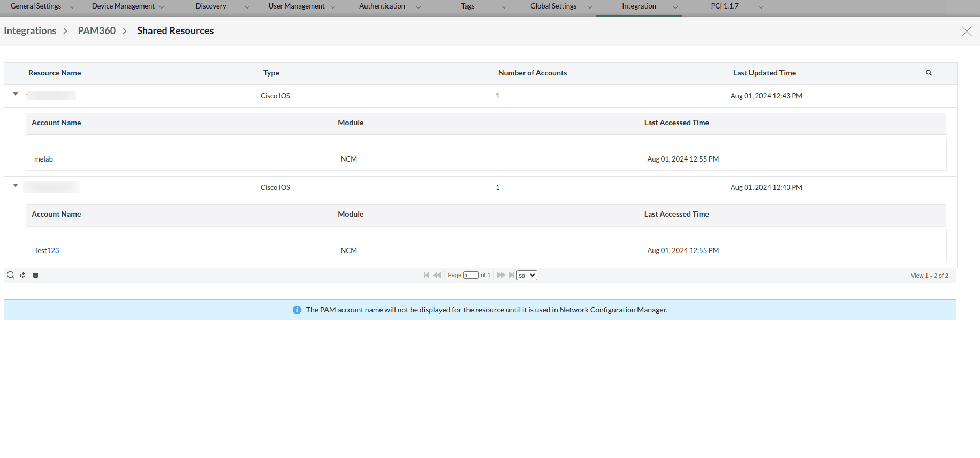The height and width of the screenshot is (458, 980).
Task: Sort by Number of Accounts column
Action: (x=533, y=73)
